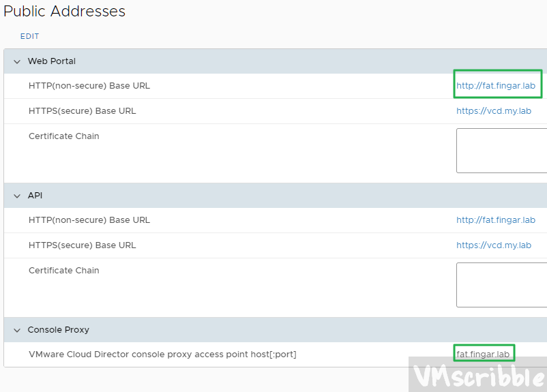The height and width of the screenshot is (392, 547).
Task: Select the console proxy fat.fingar.lab value
Action: (483, 355)
